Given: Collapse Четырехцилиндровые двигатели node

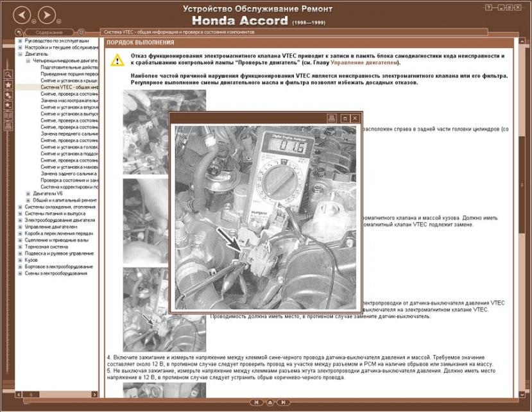Looking at the screenshot, I should click(x=28, y=61).
